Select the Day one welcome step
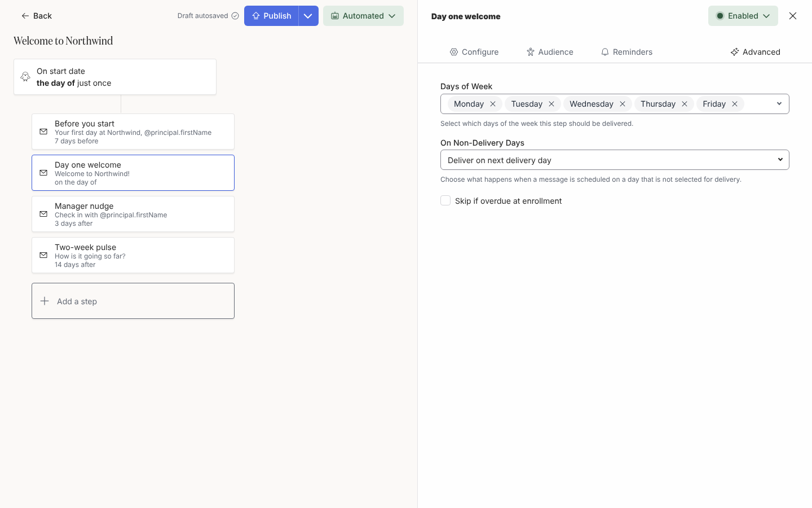Screen dimensions: 812x508 133,173
